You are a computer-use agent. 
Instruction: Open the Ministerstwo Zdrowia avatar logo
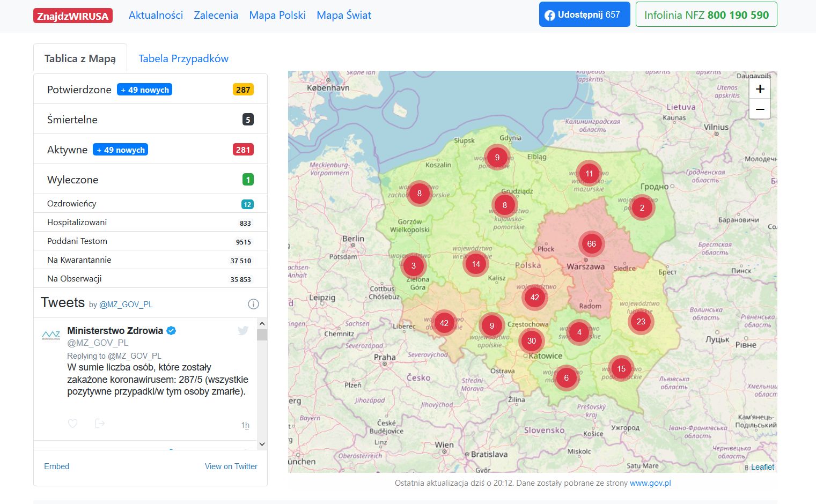click(51, 336)
